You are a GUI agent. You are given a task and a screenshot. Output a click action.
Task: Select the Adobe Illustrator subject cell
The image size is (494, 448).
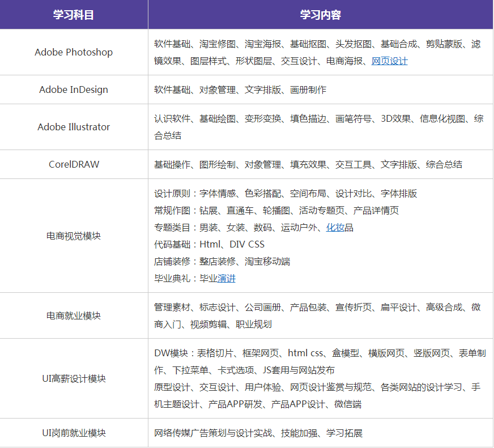[x=74, y=127]
